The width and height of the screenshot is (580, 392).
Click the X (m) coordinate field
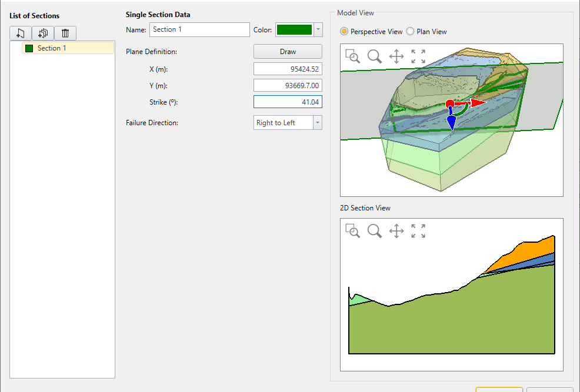click(288, 69)
